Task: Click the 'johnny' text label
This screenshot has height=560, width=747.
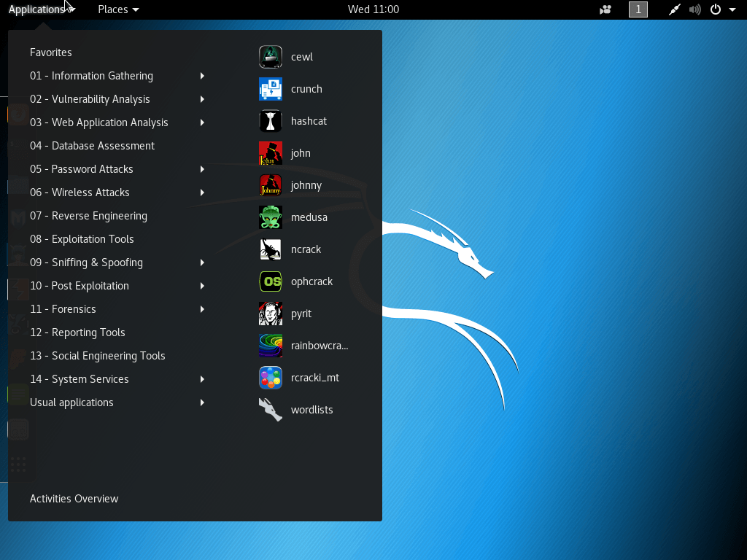Action: [306, 186]
